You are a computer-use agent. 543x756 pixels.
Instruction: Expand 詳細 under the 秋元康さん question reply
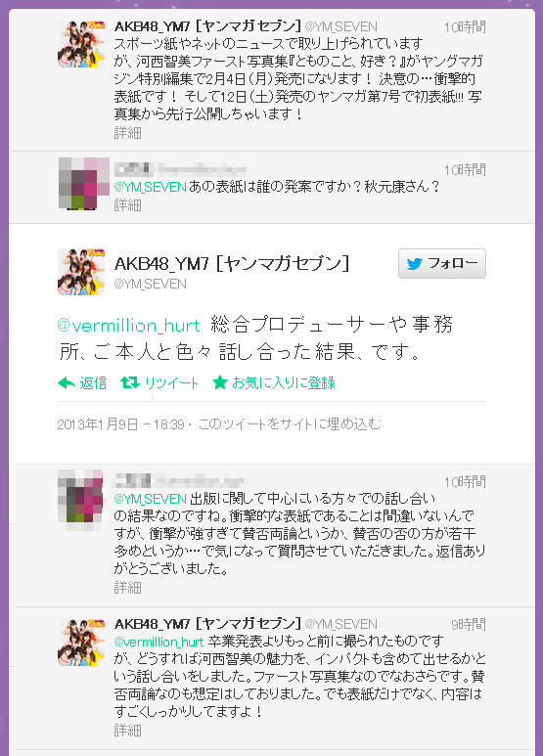(x=128, y=205)
